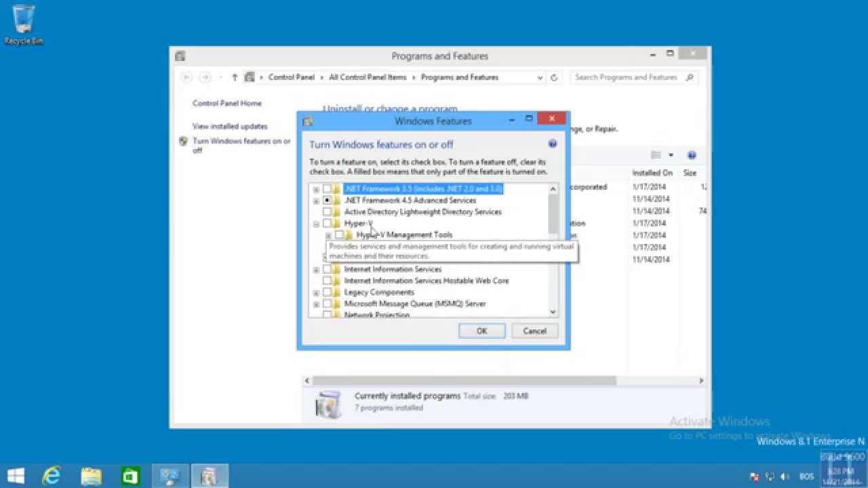868x488 pixels.
Task: Click the programs list right scroll arrow
Action: (x=701, y=381)
